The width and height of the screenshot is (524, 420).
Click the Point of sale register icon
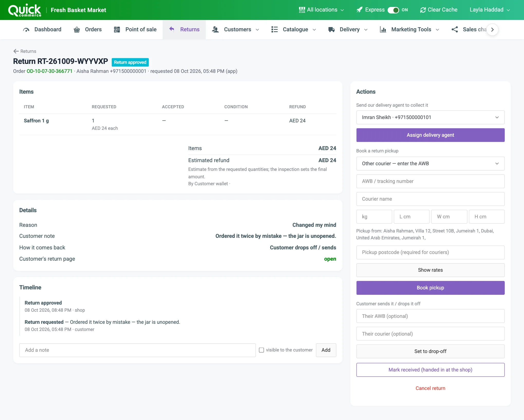point(117,30)
